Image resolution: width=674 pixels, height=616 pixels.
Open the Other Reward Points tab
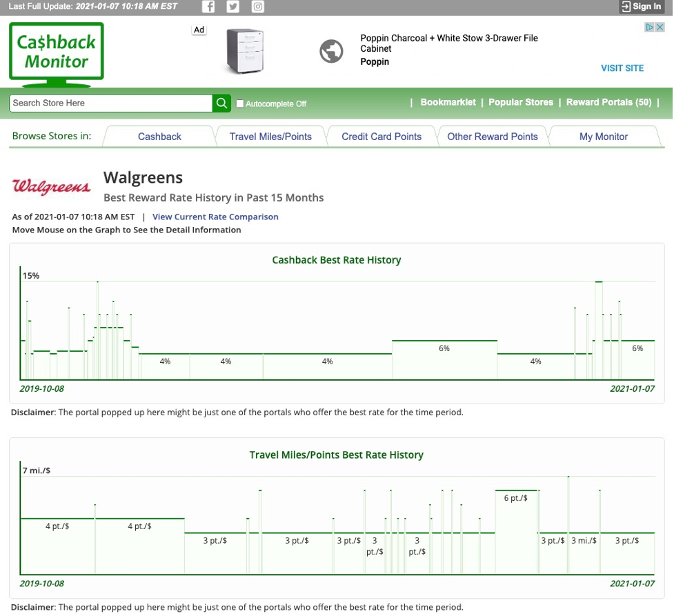click(x=493, y=137)
